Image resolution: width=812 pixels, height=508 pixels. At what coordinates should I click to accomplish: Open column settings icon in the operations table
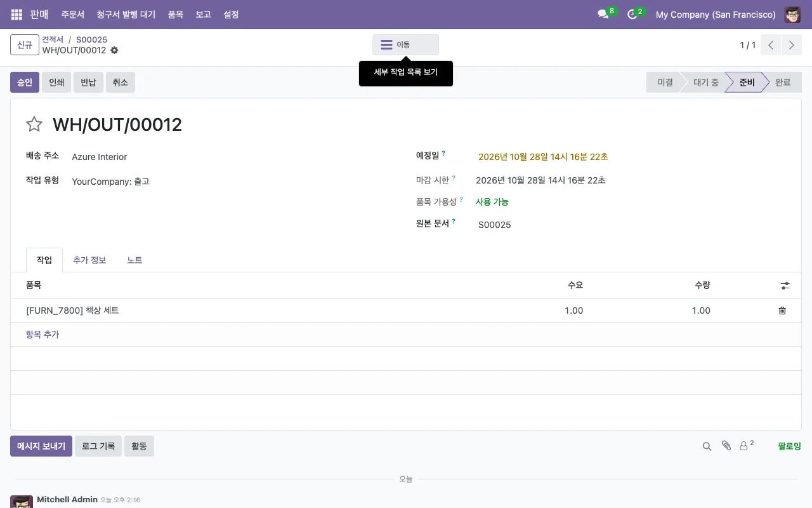point(785,286)
